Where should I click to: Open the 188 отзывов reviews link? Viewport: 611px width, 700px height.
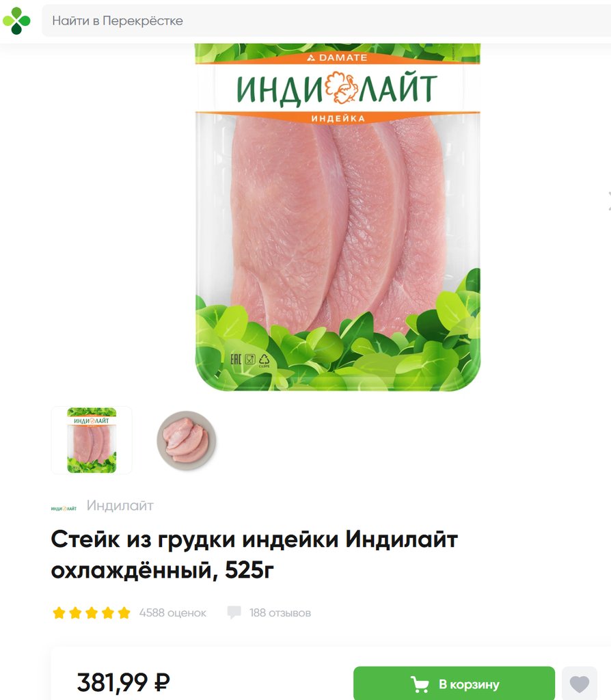click(280, 612)
